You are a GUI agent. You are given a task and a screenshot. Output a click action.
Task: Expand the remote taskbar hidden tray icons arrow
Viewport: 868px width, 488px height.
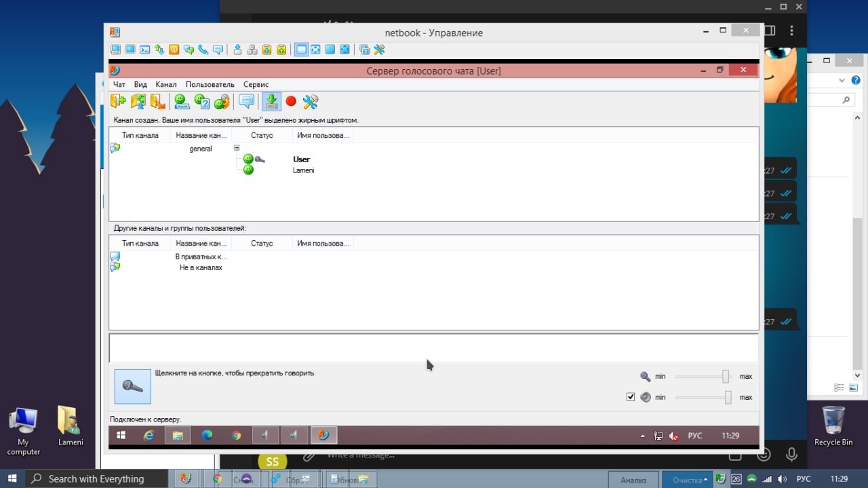[642, 436]
